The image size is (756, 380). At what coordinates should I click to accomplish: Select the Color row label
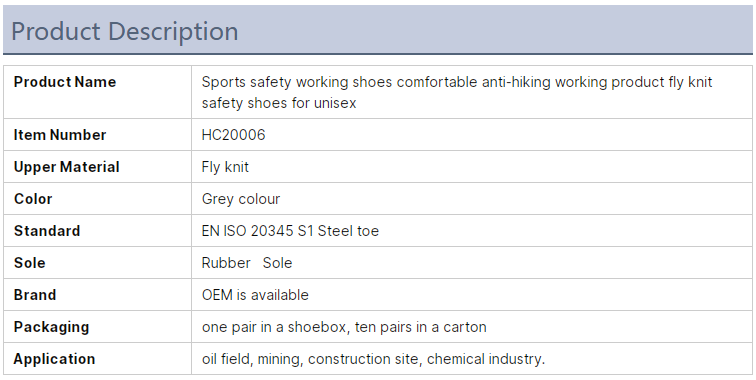point(33,199)
